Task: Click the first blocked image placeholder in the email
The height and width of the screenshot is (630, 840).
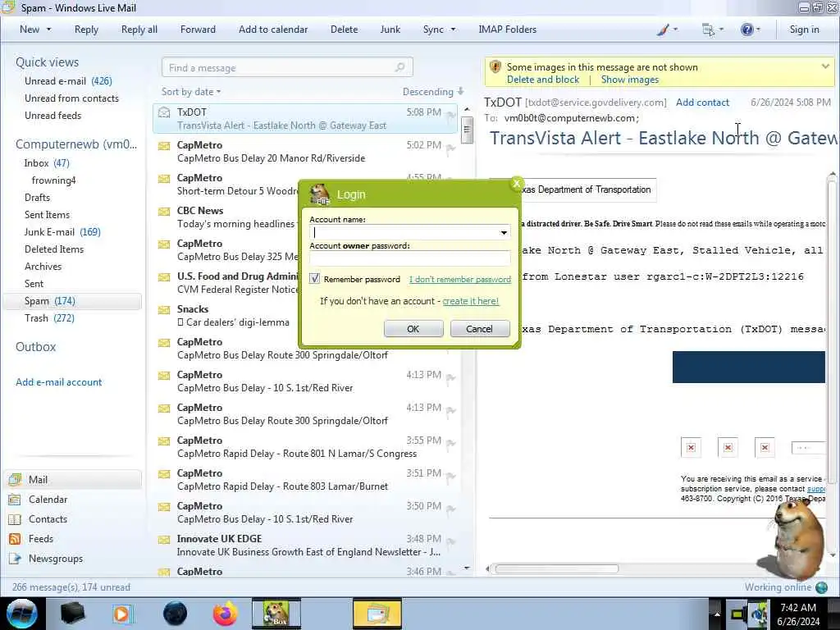Action: click(691, 448)
